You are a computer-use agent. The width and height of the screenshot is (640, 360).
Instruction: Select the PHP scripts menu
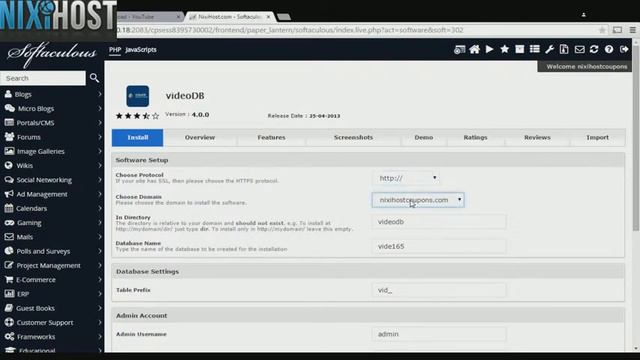pos(115,50)
